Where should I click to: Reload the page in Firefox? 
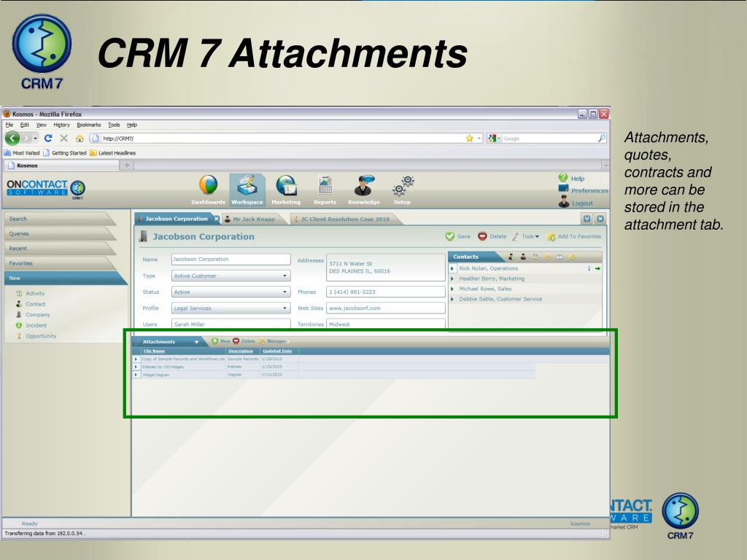point(47,138)
